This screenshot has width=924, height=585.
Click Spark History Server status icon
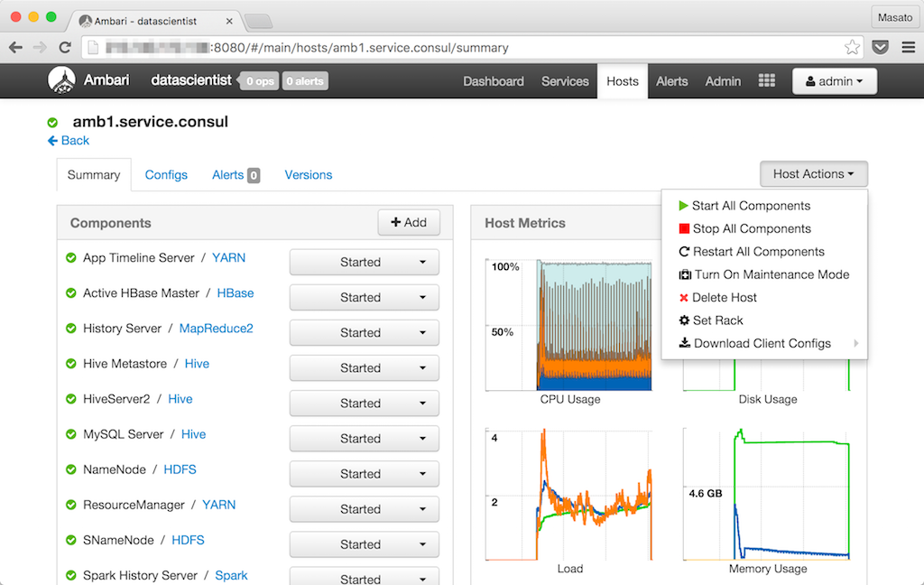click(x=71, y=576)
